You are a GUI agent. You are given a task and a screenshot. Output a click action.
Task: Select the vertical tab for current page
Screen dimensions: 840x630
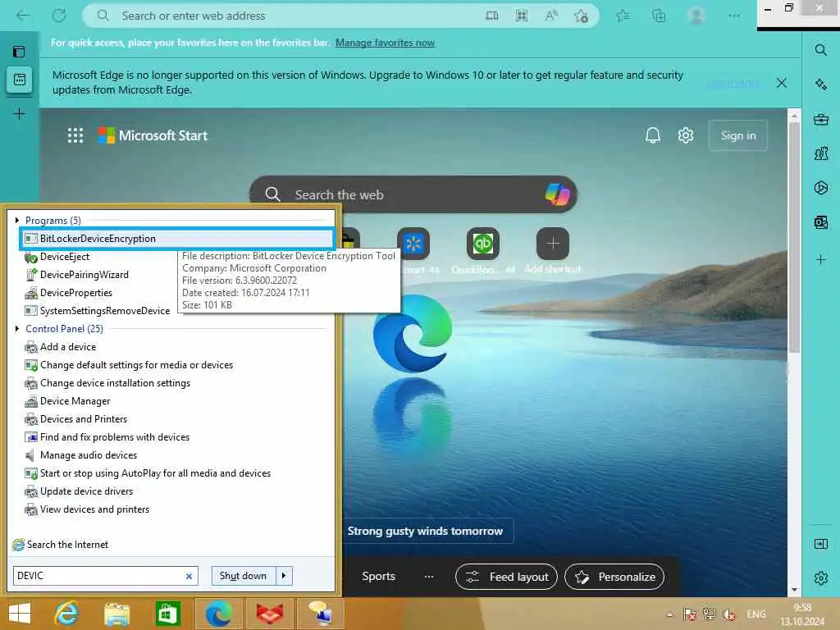(x=20, y=80)
